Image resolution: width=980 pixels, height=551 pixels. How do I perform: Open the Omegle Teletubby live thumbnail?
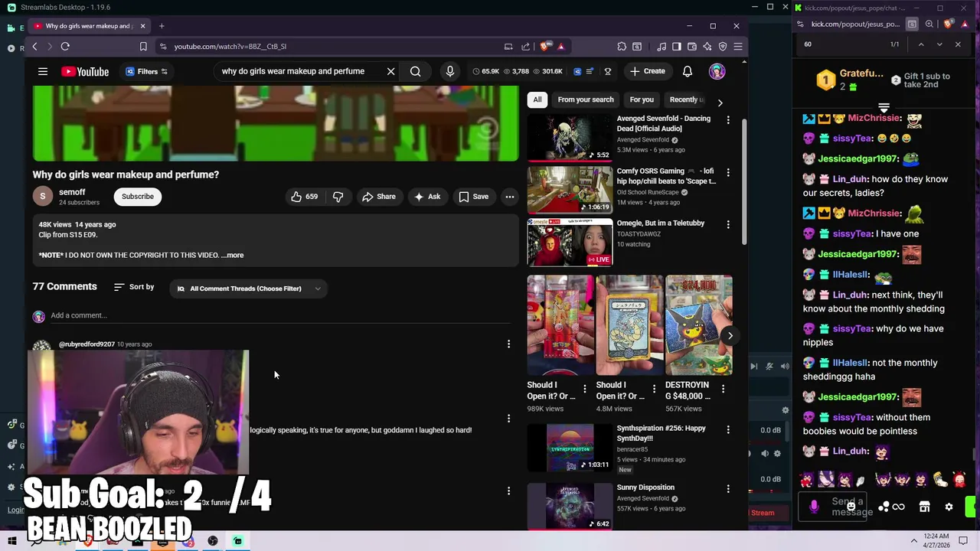[x=569, y=242]
